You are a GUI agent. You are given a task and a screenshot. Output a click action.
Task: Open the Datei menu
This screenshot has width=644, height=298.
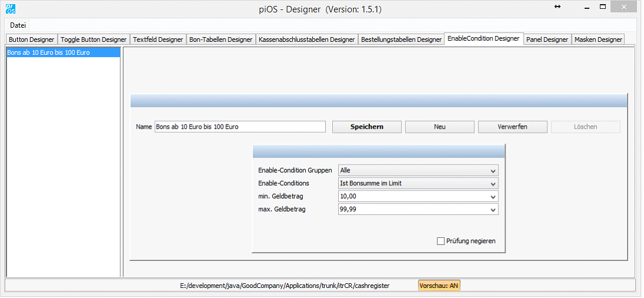(x=18, y=25)
